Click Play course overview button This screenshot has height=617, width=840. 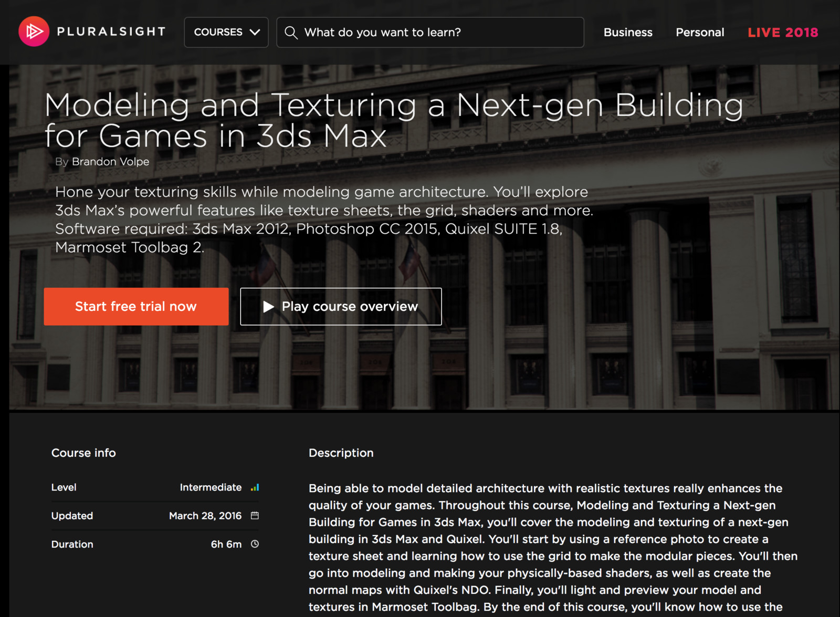pyautogui.click(x=341, y=306)
